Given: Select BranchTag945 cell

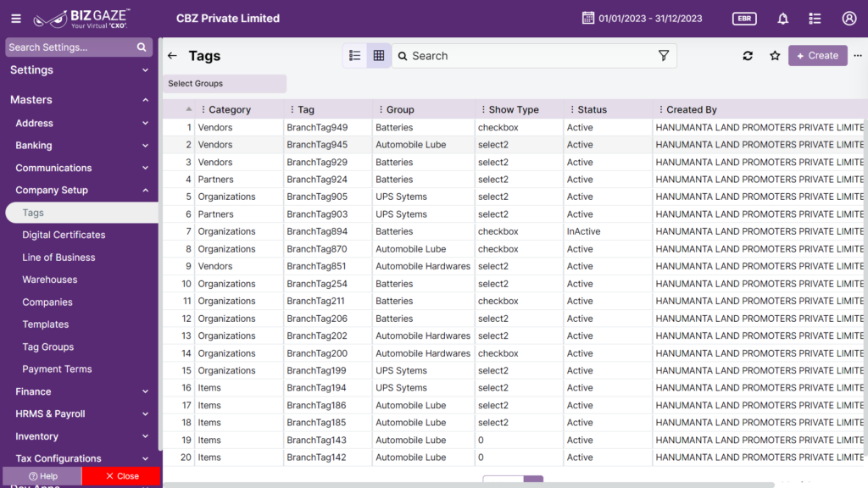Looking at the screenshot, I should [x=328, y=144].
